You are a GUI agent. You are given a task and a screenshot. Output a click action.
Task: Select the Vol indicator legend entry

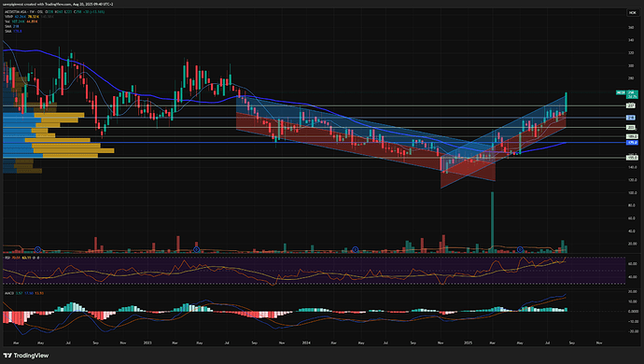(7, 21)
